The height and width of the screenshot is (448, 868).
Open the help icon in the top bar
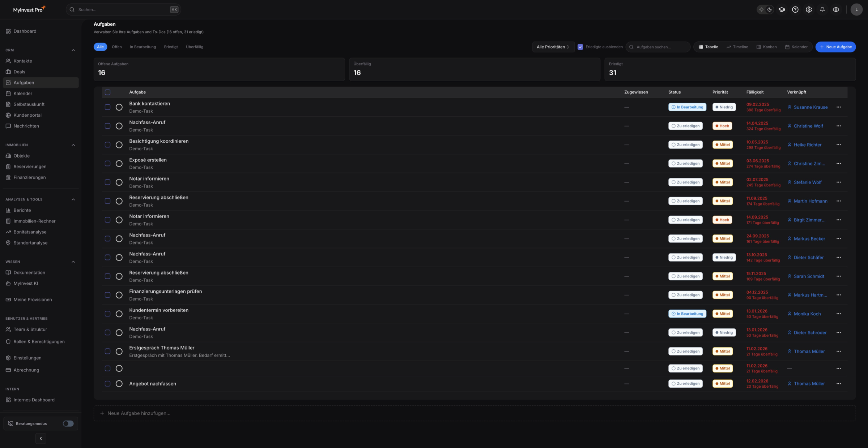795,9
